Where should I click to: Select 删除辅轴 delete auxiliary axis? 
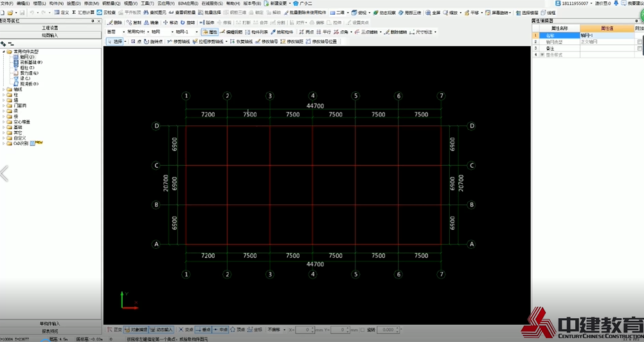click(395, 32)
